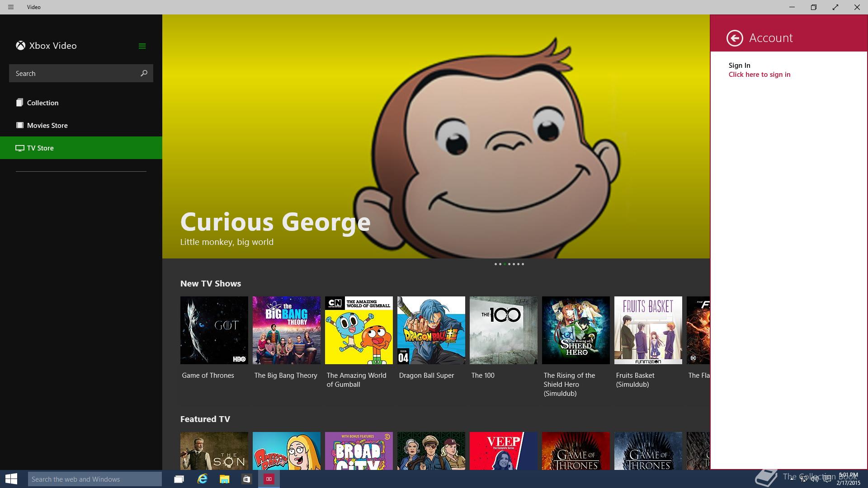Click 'The Big Bang Theory' title text
The width and height of the screenshot is (868, 488).
pos(286,375)
